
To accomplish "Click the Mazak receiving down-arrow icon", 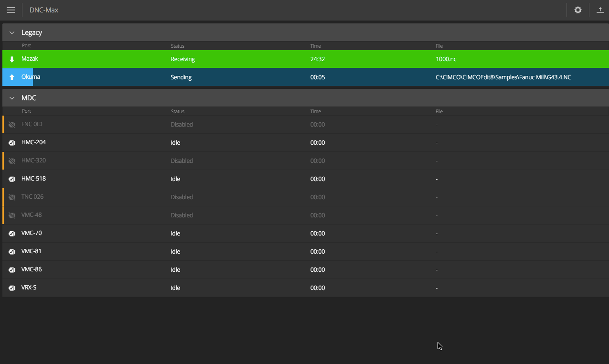I will (12, 59).
